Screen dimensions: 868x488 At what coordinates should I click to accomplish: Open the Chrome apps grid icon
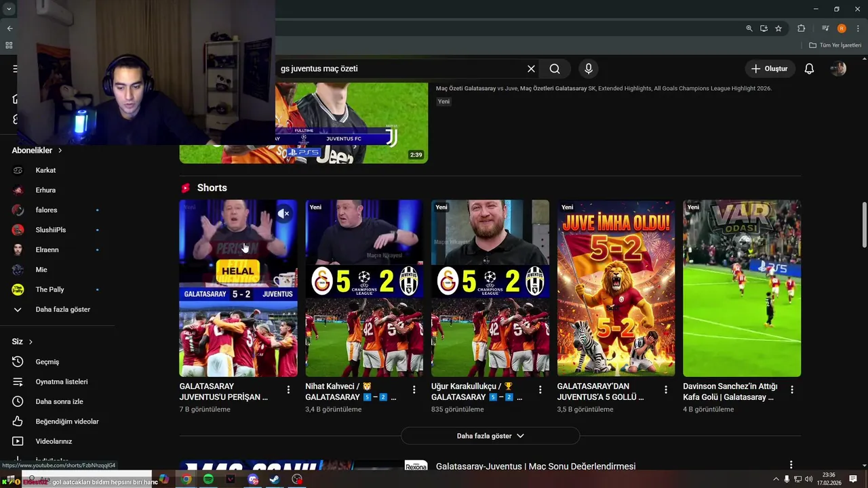(x=9, y=45)
